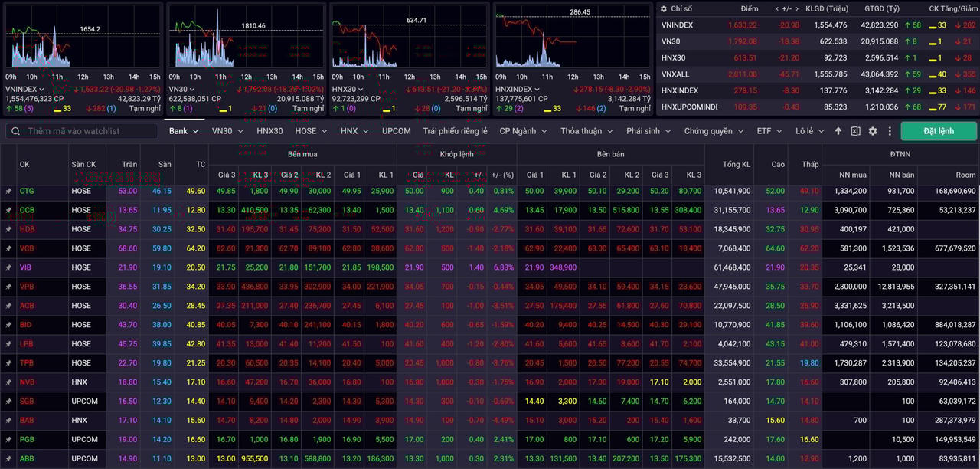Open the three-dot more options menu
This screenshot has width=980, height=469.
point(890,131)
